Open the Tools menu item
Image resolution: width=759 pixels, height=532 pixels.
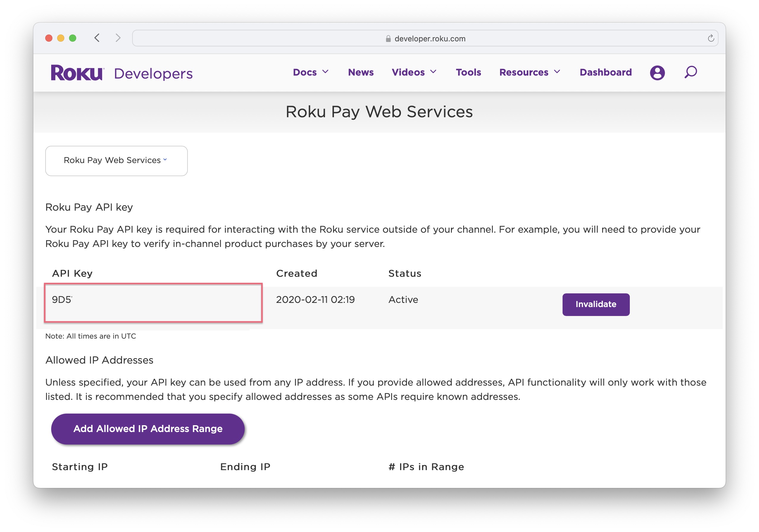[468, 72]
